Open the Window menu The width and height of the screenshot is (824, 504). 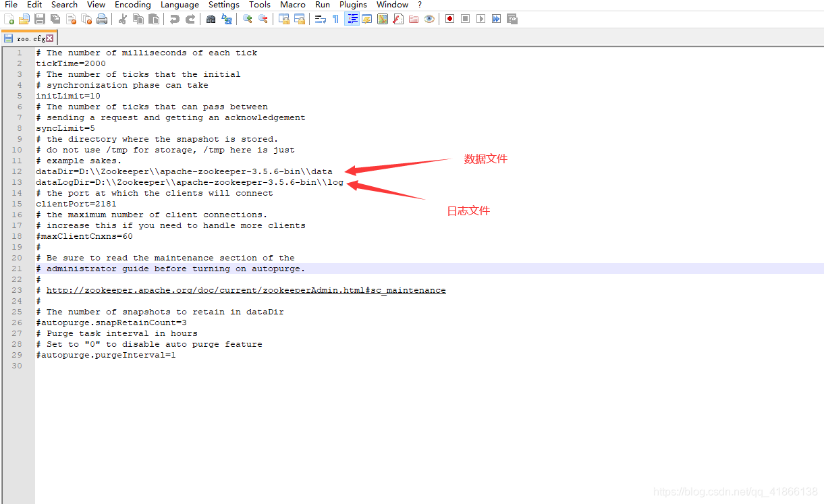(x=392, y=5)
